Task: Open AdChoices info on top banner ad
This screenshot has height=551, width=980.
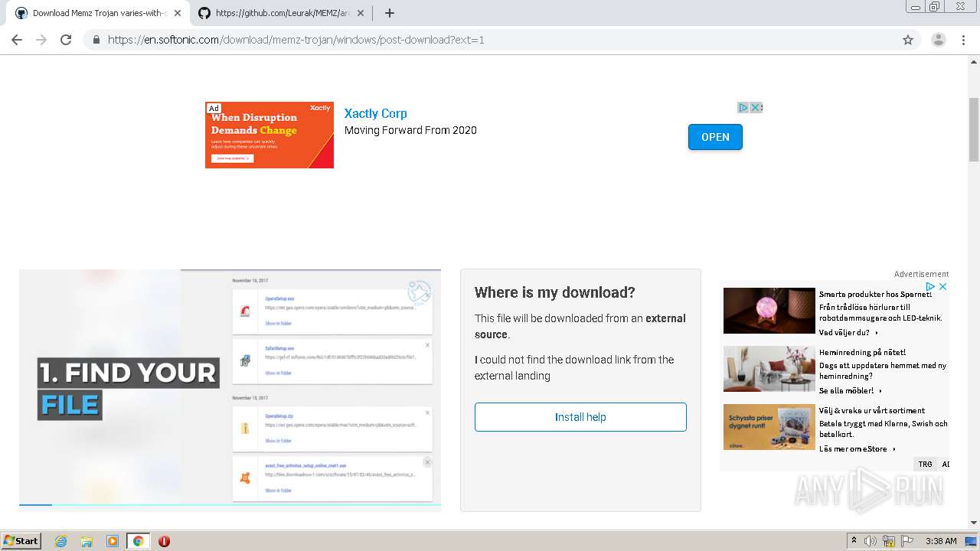Action: [743, 107]
